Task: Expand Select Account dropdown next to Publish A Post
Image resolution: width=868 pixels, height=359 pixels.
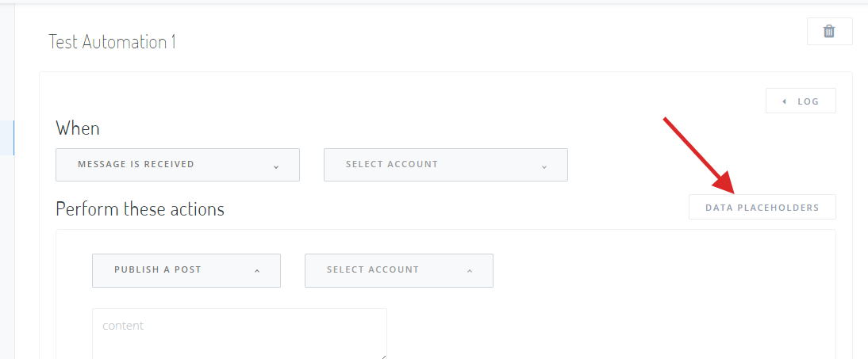Action: tap(398, 270)
